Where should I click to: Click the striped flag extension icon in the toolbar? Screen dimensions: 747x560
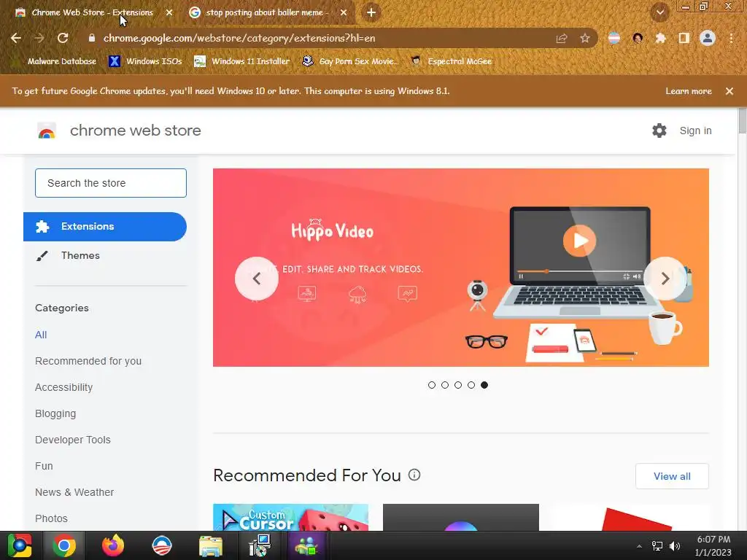pos(614,38)
